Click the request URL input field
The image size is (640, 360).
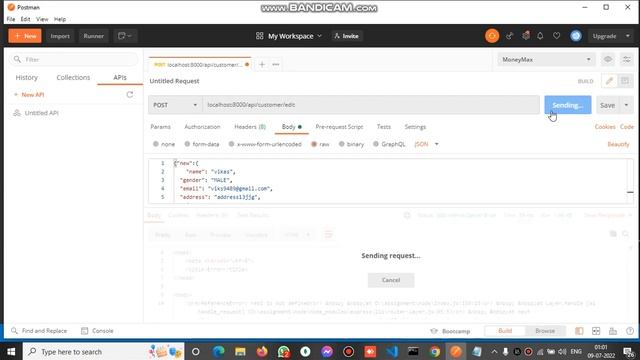coord(371,105)
